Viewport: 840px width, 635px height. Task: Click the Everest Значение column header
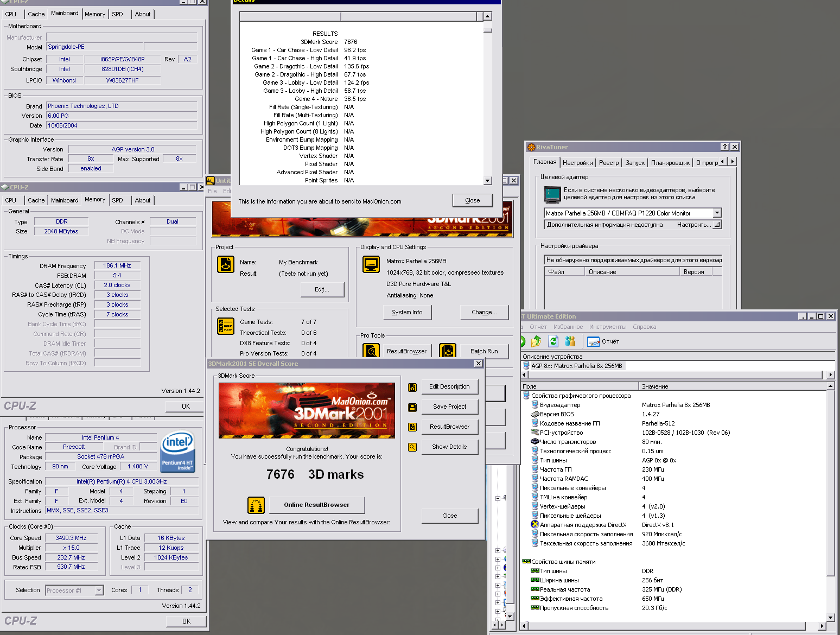[733, 386]
